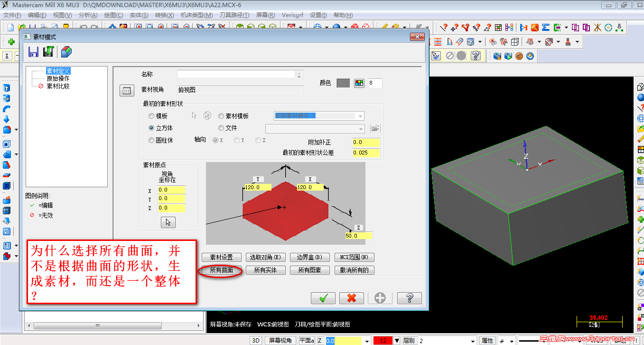The image size is (644, 345).
Task: Click the 附加补正 value field
Action: point(366,142)
